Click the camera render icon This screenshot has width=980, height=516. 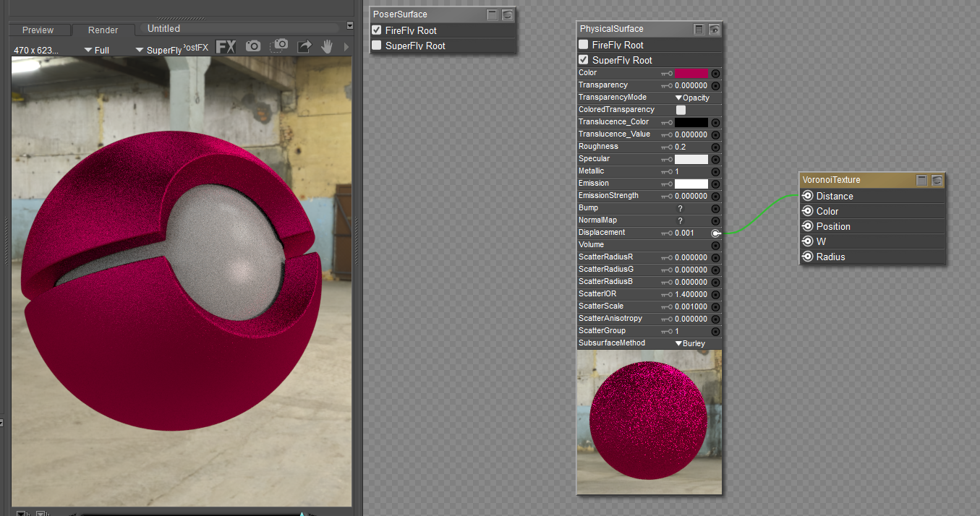click(x=252, y=46)
